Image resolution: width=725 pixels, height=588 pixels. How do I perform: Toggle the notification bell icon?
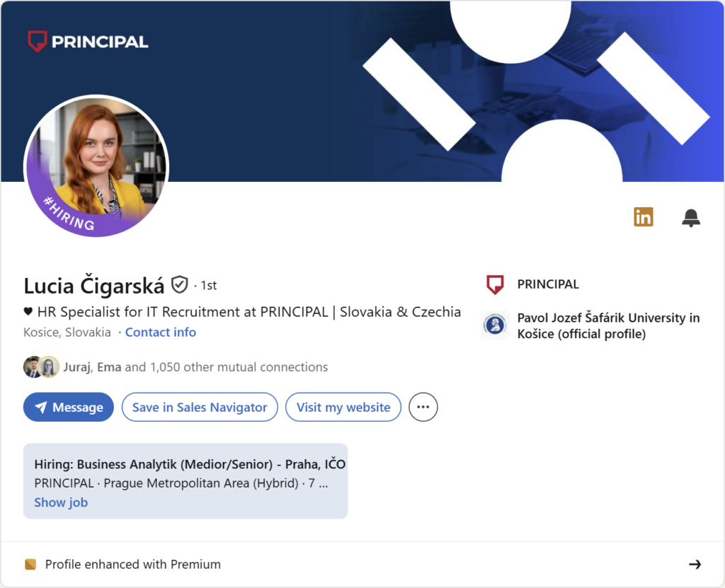[x=691, y=218]
